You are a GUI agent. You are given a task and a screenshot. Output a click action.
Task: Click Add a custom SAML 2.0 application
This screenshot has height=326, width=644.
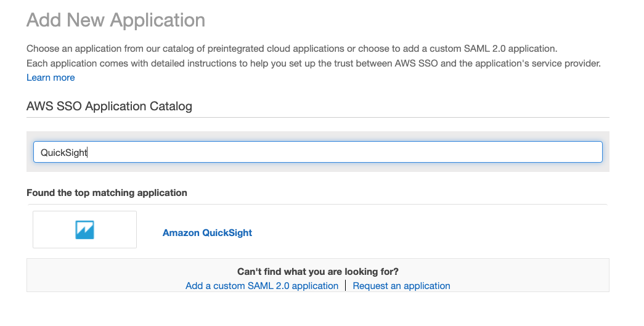(262, 286)
